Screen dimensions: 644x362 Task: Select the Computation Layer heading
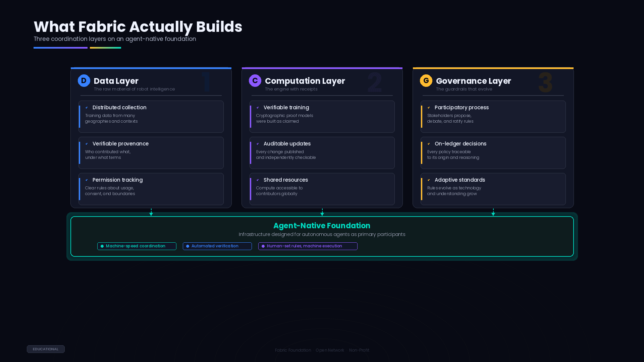point(305,81)
